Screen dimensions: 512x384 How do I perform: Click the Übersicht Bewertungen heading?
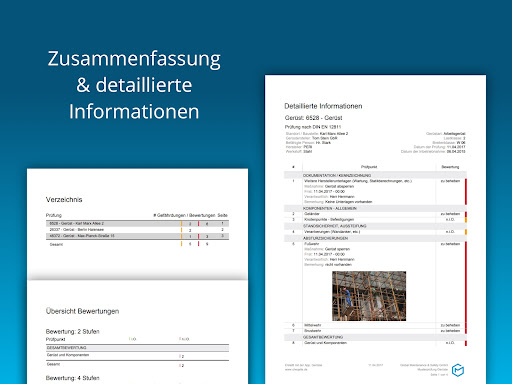point(82,311)
